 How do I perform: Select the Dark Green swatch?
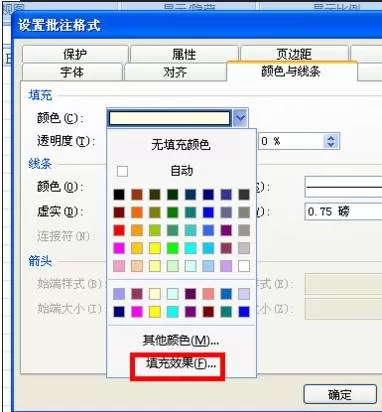pos(173,195)
